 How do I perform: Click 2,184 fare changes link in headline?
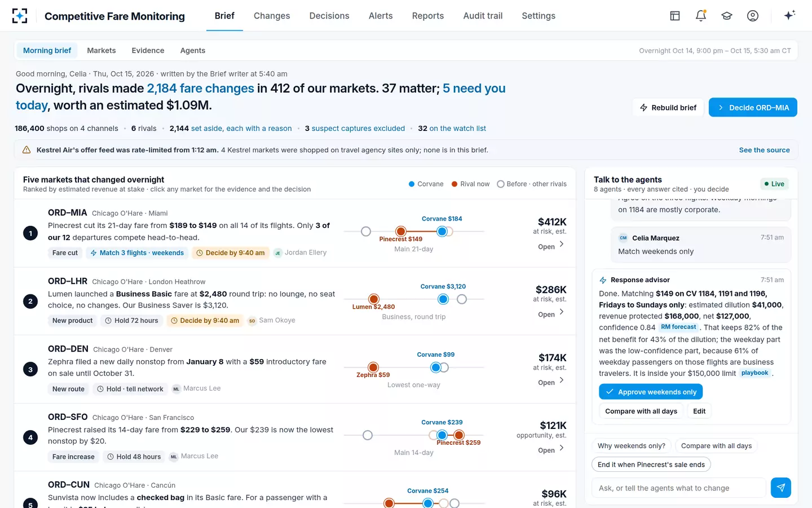200,88
